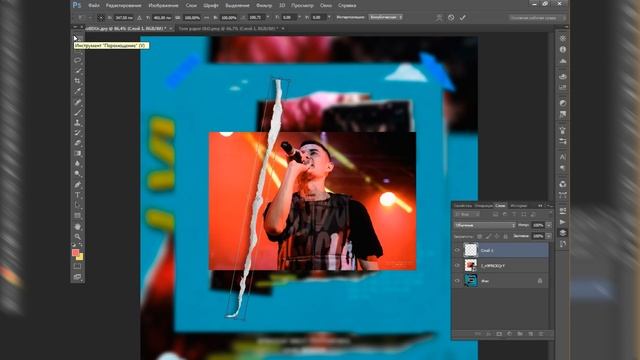This screenshot has width=640, height=360.
Task: Open the Редактирование menu
Action: pos(123,6)
